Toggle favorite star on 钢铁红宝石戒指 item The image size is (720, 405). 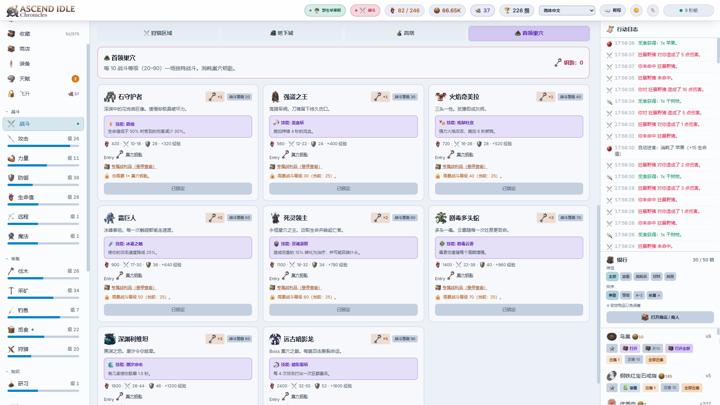612,388
